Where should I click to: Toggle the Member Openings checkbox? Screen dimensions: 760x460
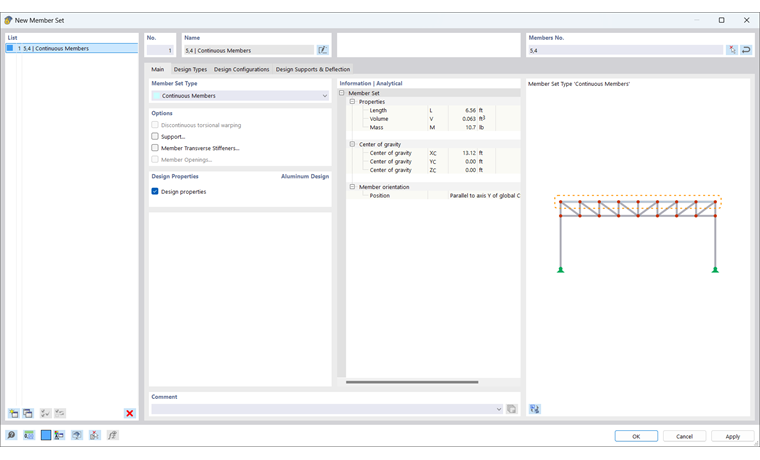pos(155,159)
